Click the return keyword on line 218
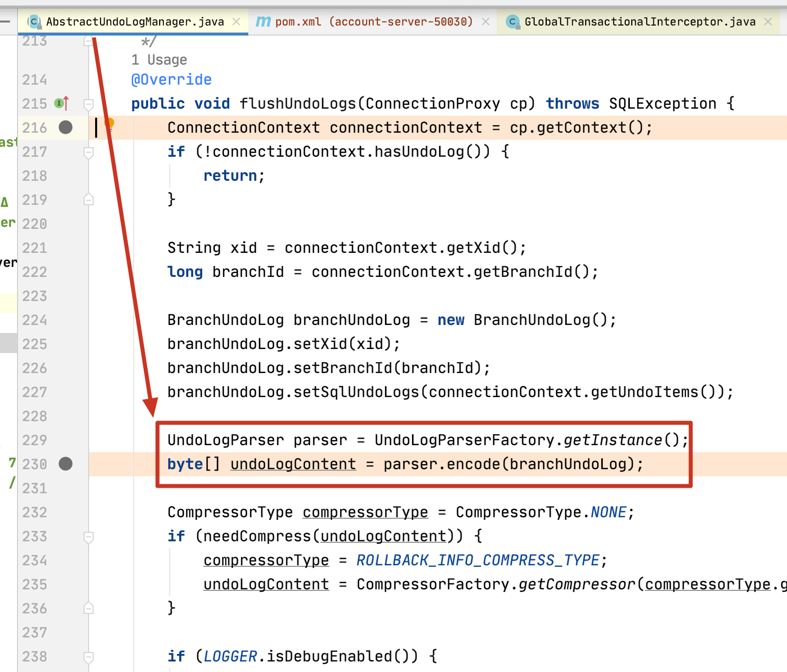Viewport: 787px width, 672px height. 230,176
